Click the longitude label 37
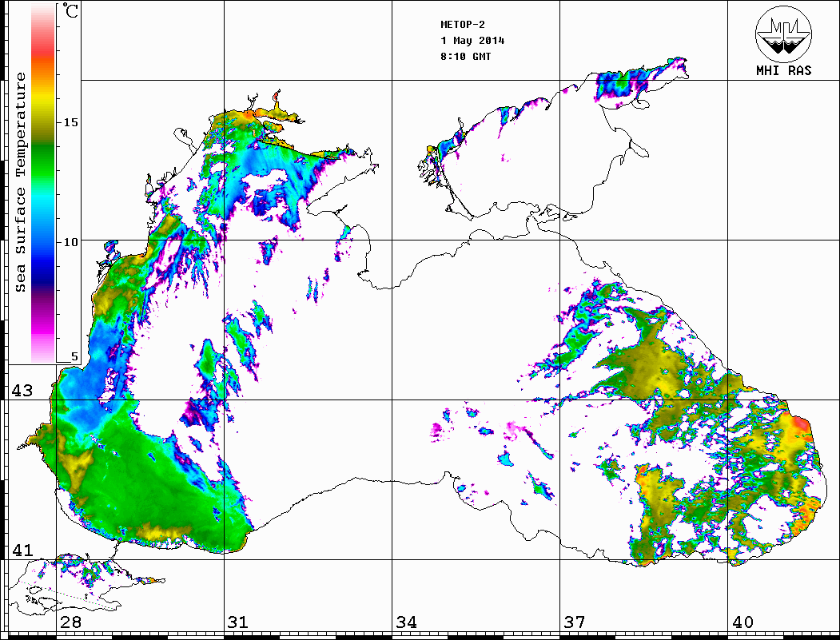Viewport: 840px width, 640px height. pyautogui.click(x=575, y=622)
